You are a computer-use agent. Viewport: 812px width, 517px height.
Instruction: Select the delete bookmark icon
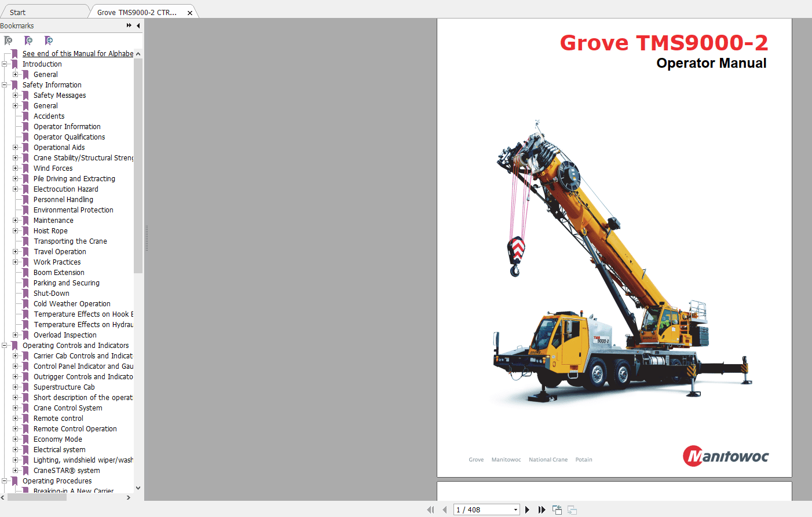point(8,41)
